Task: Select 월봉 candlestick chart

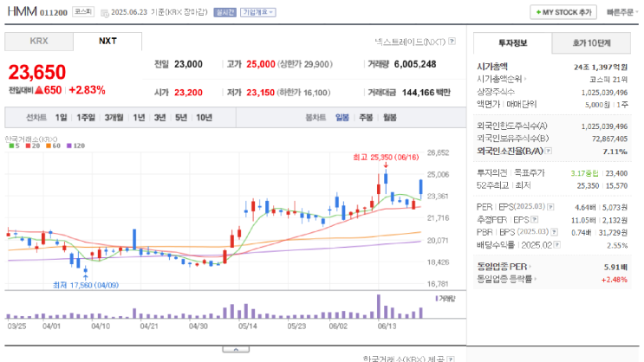Action: (390, 118)
